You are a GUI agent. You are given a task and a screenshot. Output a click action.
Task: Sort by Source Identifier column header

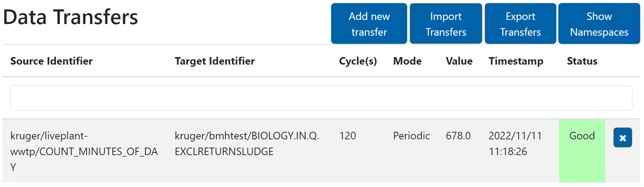click(x=51, y=61)
